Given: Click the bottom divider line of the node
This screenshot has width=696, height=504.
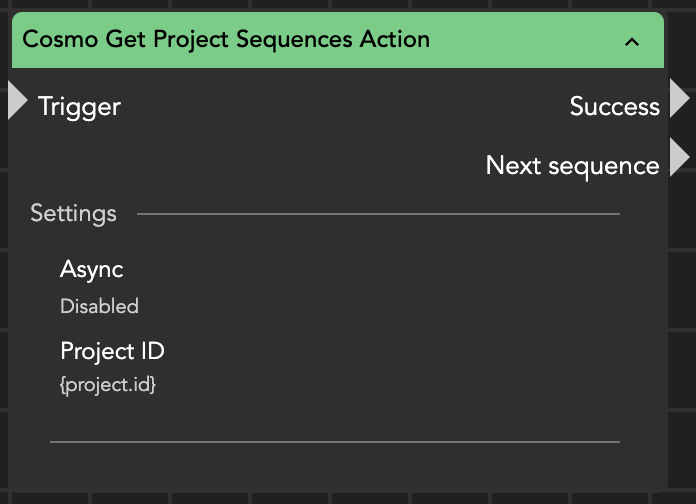Looking at the screenshot, I should (x=335, y=440).
